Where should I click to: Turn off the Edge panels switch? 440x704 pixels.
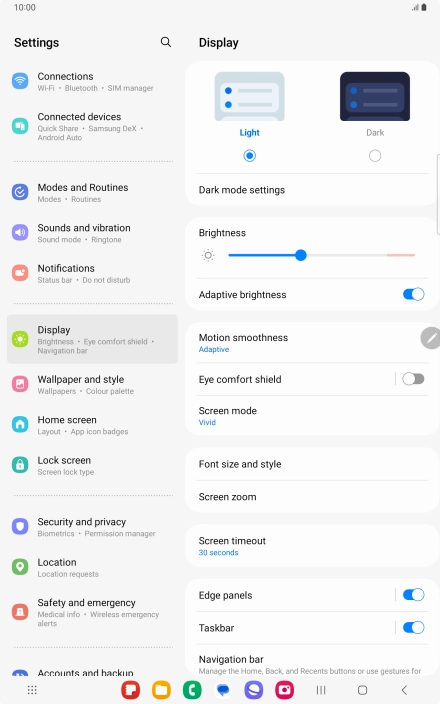414,595
